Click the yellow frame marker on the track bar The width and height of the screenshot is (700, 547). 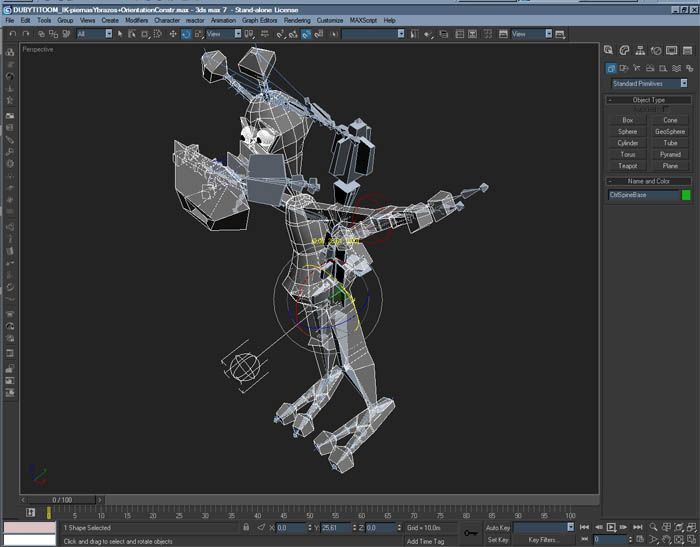pos(49,513)
